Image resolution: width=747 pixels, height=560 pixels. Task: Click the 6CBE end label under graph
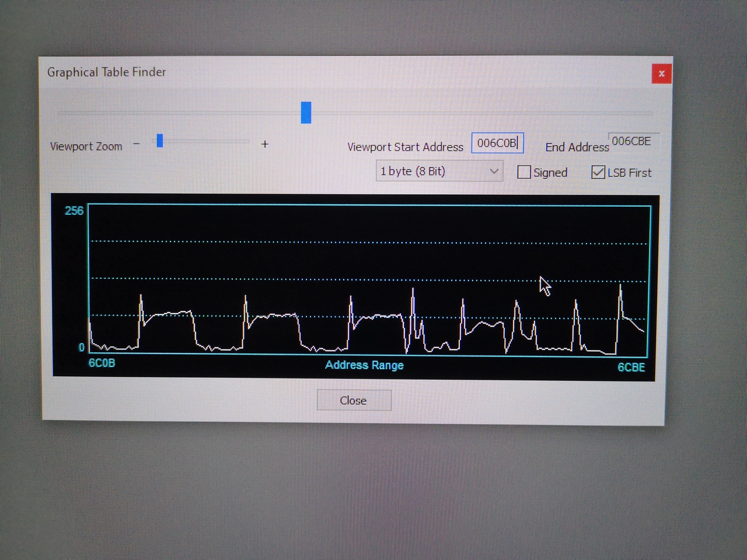tap(631, 367)
